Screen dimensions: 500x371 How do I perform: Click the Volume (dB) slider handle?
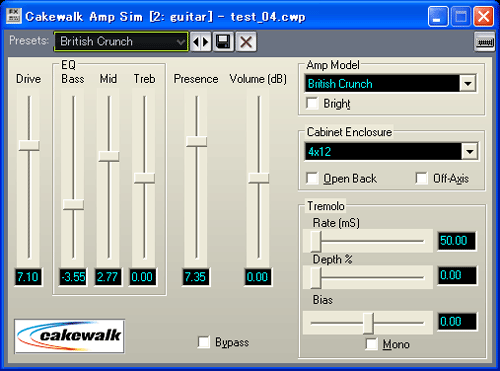tap(259, 178)
